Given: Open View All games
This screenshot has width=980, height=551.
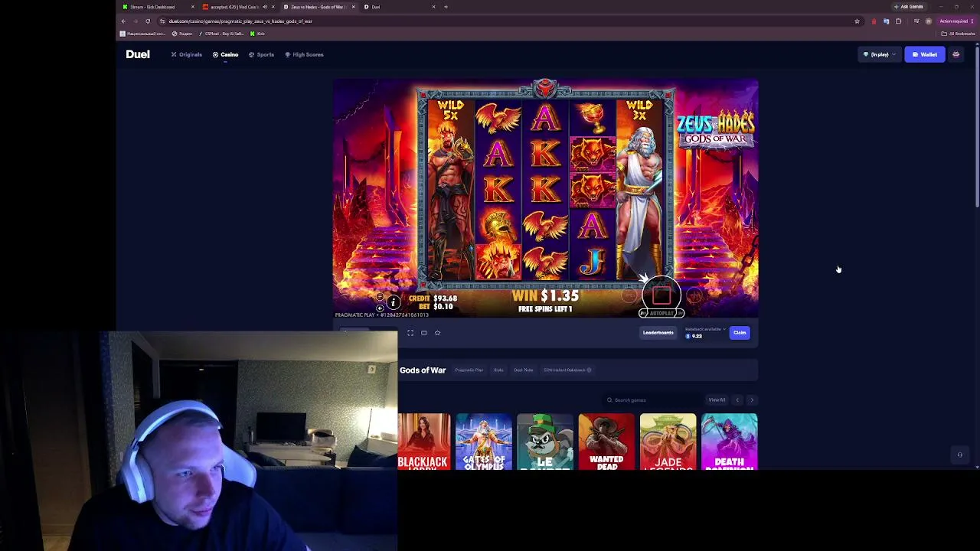Looking at the screenshot, I should click(717, 400).
